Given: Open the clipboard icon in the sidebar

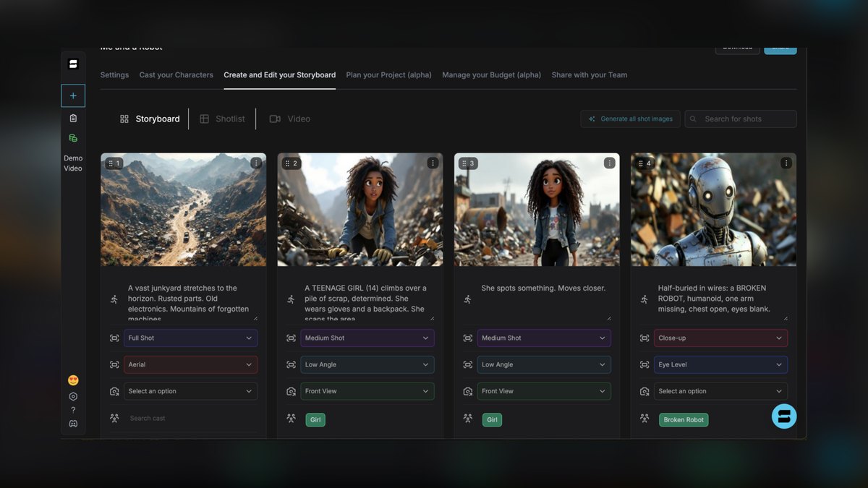Looking at the screenshot, I should 73,118.
